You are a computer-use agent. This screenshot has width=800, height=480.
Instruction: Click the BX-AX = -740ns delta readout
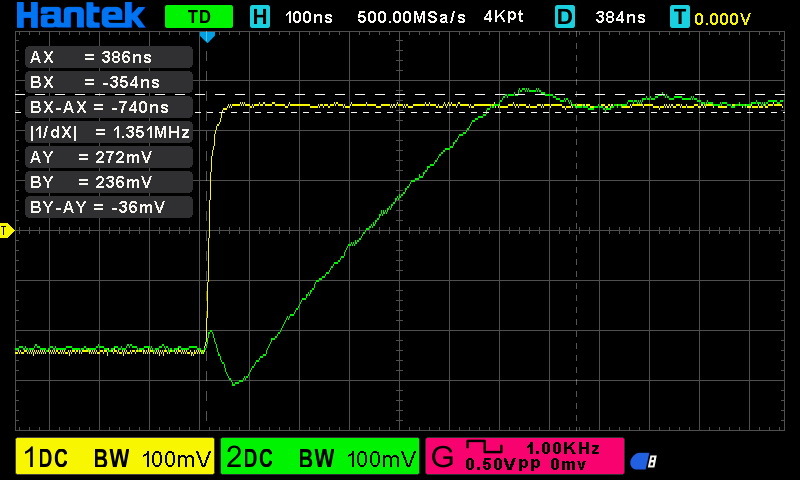click(x=109, y=107)
